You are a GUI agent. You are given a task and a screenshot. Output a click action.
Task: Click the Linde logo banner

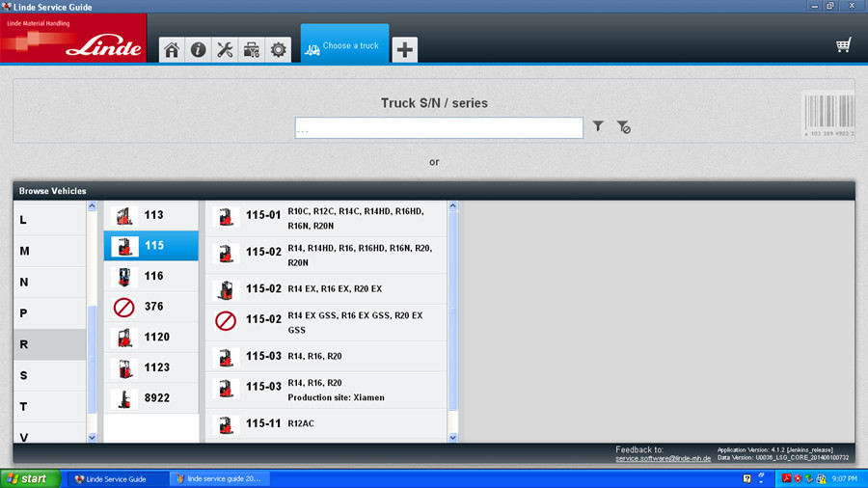tap(73, 38)
